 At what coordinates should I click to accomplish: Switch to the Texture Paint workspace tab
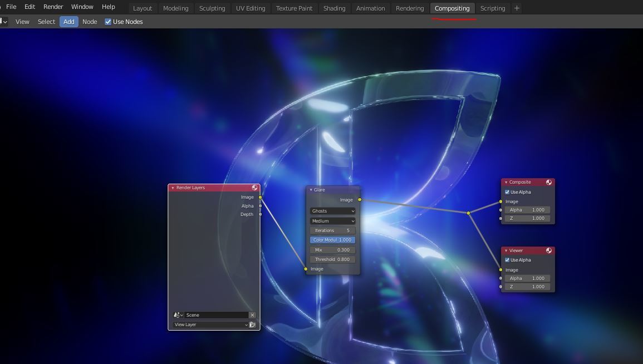click(x=294, y=8)
